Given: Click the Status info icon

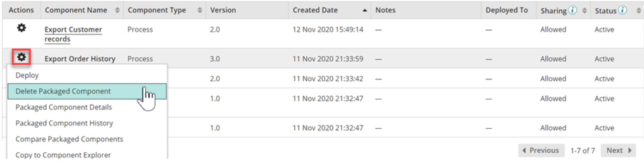Looking at the screenshot, I should [623, 10].
